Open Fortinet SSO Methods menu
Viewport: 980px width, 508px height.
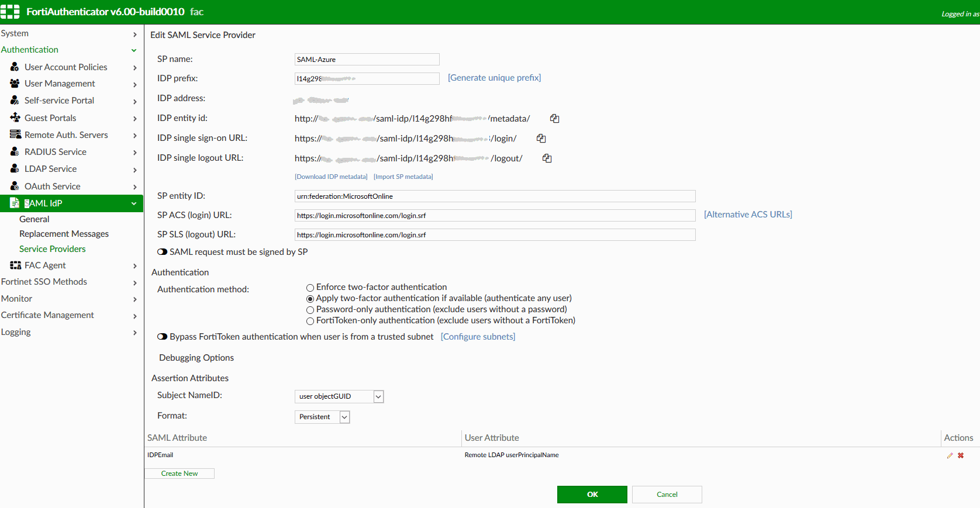44,282
